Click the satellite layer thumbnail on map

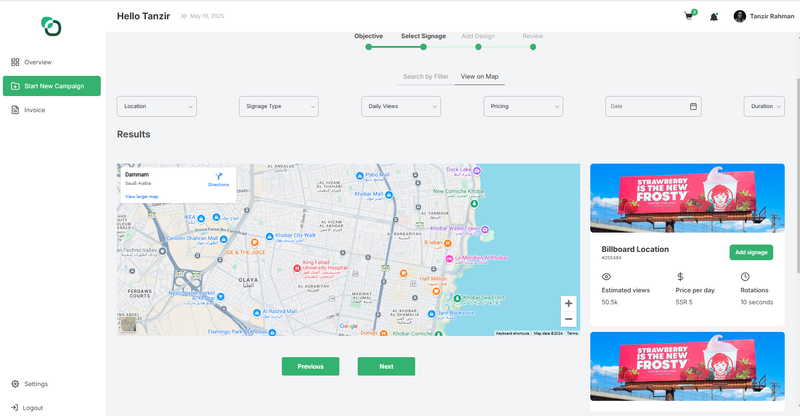(x=128, y=325)
